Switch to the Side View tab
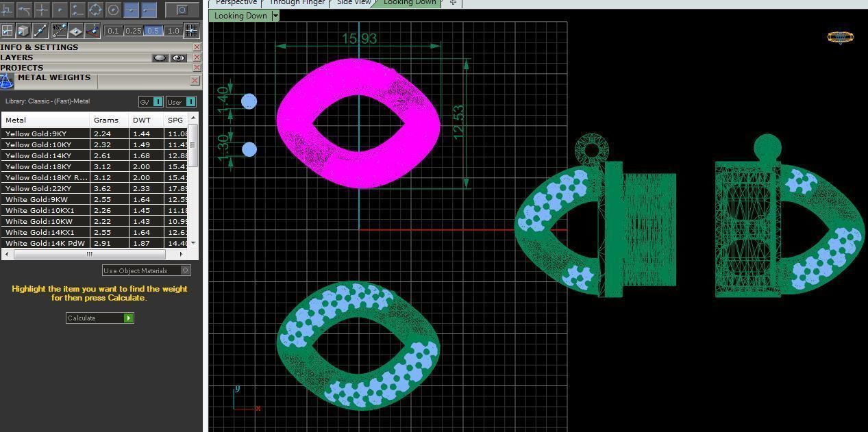Screen dimensions: 868x432 pyautogui.click(x=354, y=3)
